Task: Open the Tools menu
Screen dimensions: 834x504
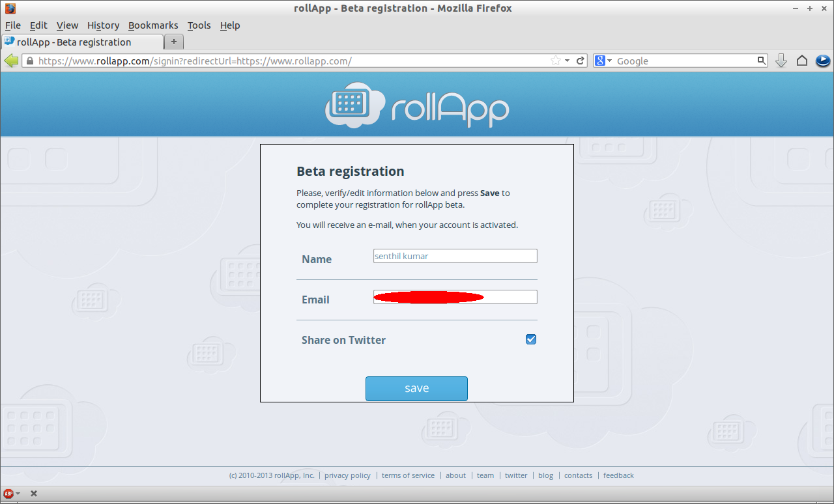Action: tap(199, 25)
